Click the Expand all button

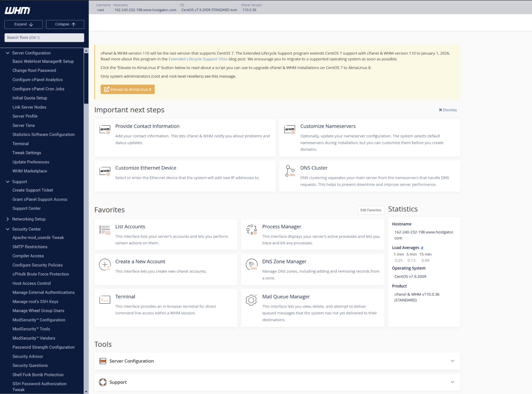point(23,24)
